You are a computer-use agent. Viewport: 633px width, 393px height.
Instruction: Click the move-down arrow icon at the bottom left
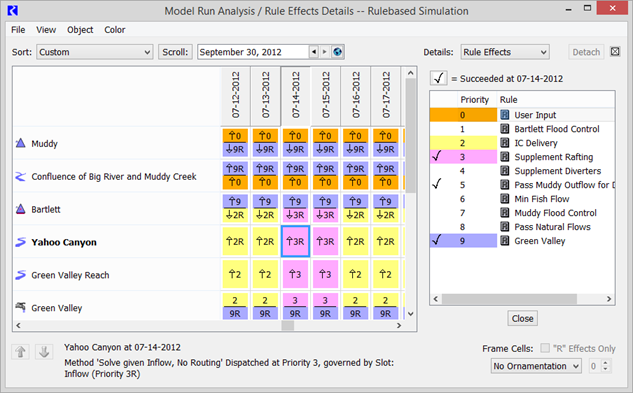[x=44, y=352]
